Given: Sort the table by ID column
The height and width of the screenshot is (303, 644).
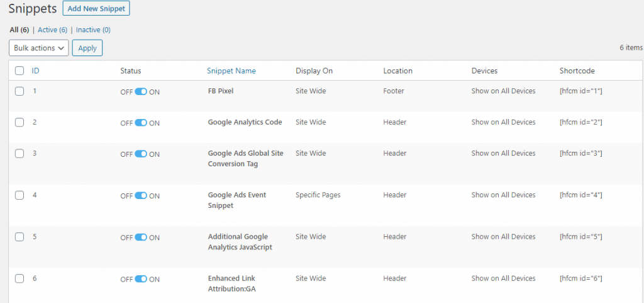Looking at the screenshot, I should click(36, 71).
